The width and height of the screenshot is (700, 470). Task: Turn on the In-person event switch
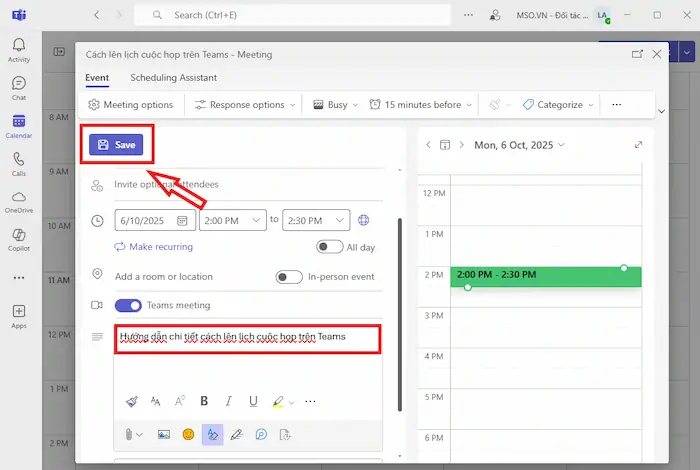point(289,277)
